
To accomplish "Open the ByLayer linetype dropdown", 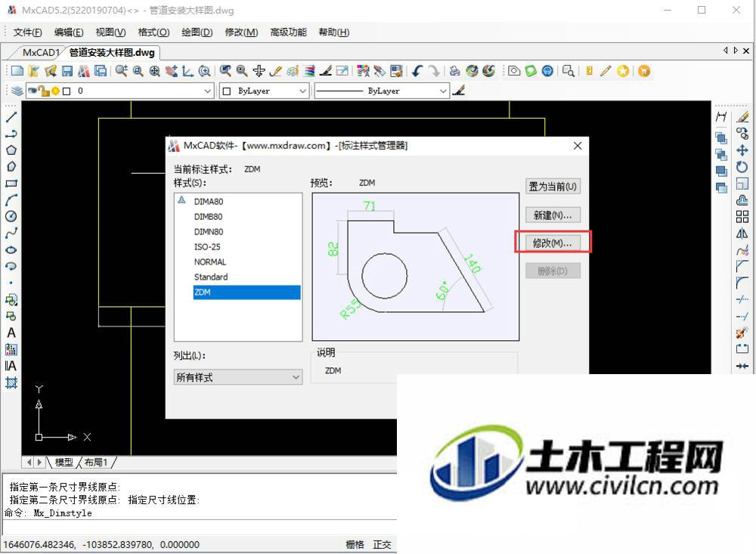I will coord(443,91).
